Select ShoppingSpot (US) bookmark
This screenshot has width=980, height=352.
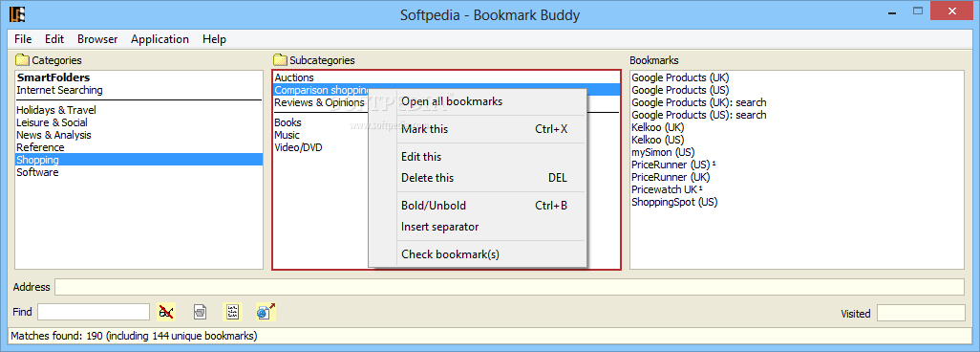(674, 203)
